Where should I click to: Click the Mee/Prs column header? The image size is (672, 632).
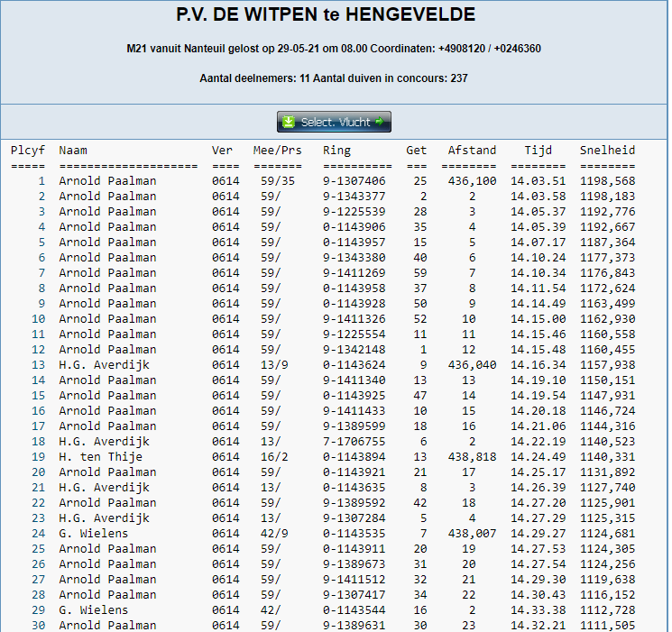pos(277,151)
